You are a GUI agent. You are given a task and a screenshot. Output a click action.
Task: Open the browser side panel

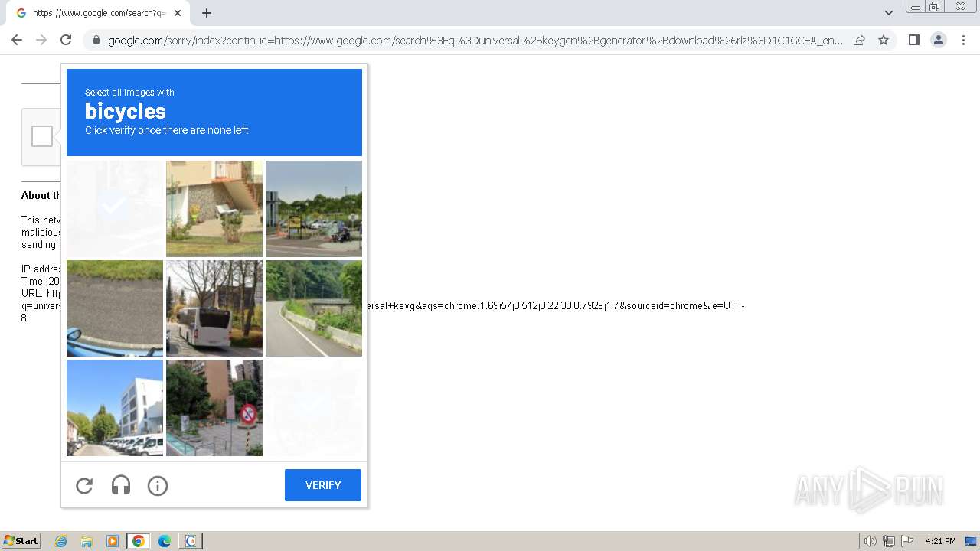913,40
